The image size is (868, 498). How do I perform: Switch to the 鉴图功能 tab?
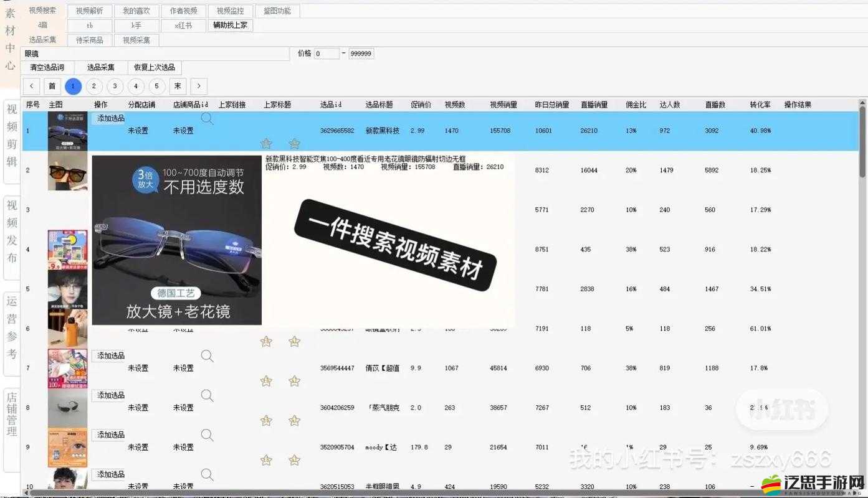tap(277, 11)
